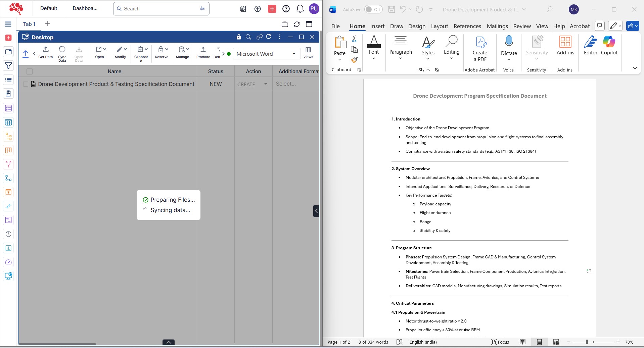Click the Dashboa... navigation button
This screenshot has width=644, height=348.
[85, 8]
